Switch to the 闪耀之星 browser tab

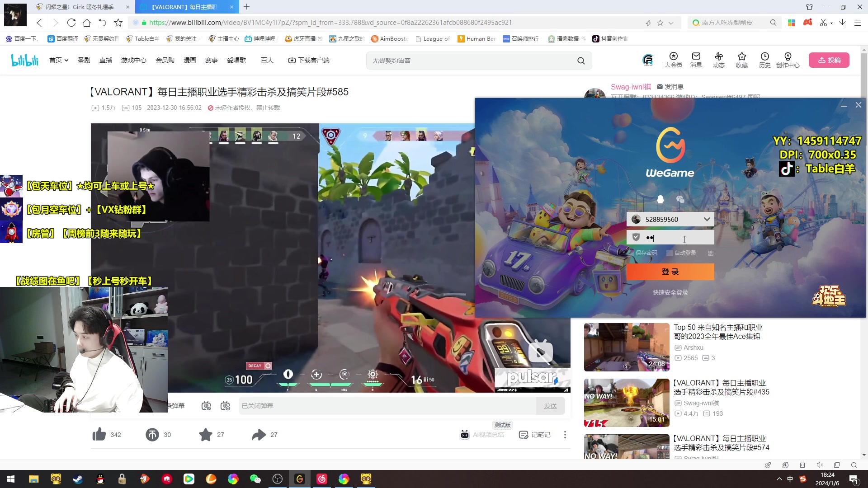(77, 7)
